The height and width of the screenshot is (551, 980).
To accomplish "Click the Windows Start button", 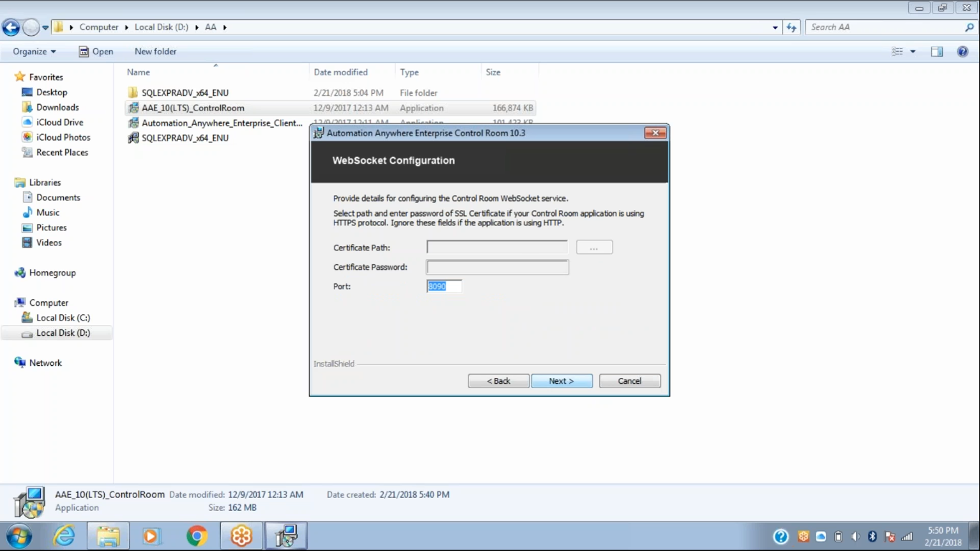I will 19,536.
